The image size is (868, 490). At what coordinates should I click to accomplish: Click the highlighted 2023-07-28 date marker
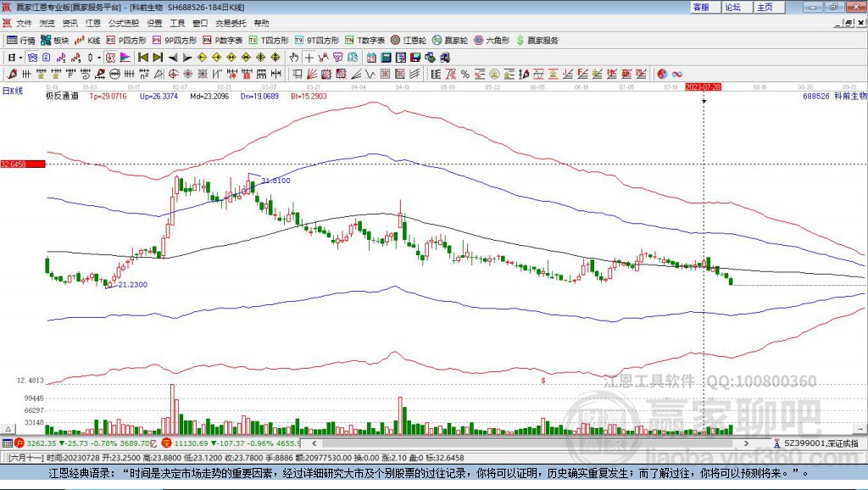(703, 87)
